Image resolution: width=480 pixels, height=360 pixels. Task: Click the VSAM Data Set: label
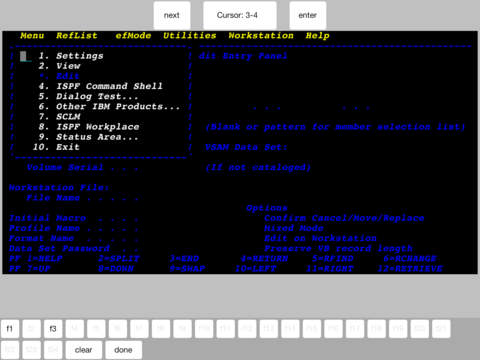click(x=246, y=147)
